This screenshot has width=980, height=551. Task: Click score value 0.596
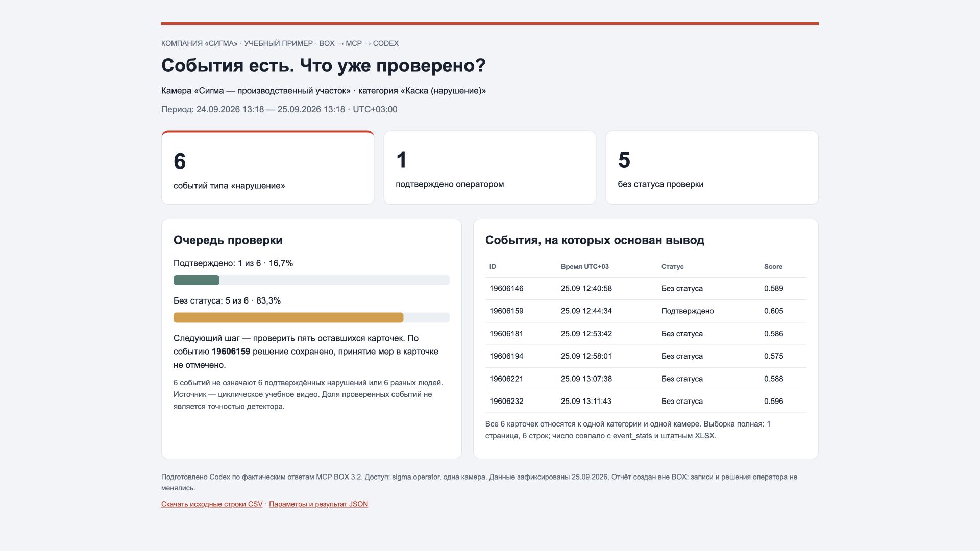click(x=774, y=402)
